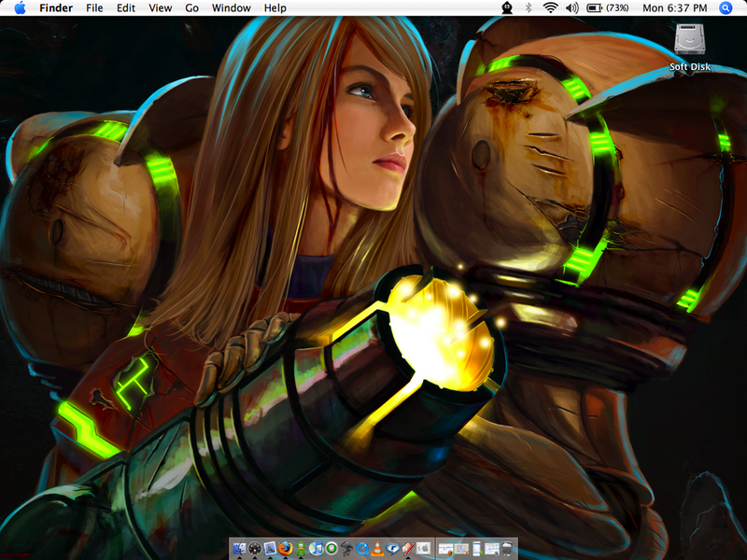The height and width of the screenshot is (560, 747).
Task: Restore the minimized Finder window thumbnail
Action: [x=492, y=549]
